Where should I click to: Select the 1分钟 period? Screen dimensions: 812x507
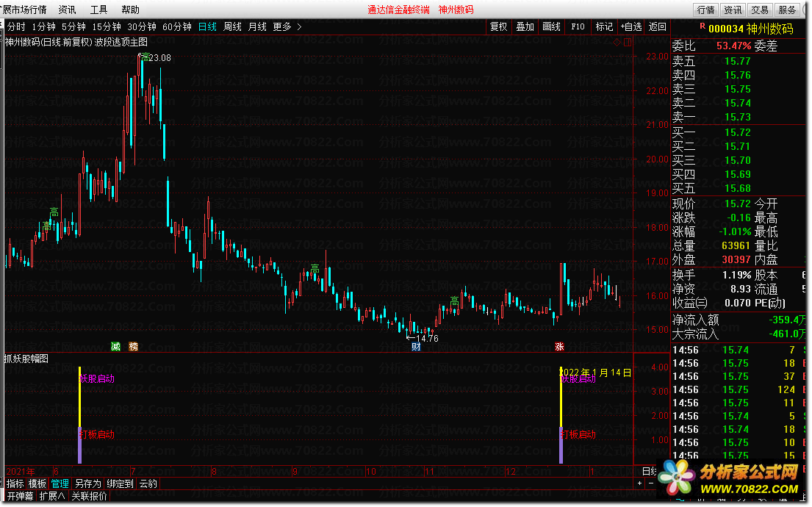[43, 27]
